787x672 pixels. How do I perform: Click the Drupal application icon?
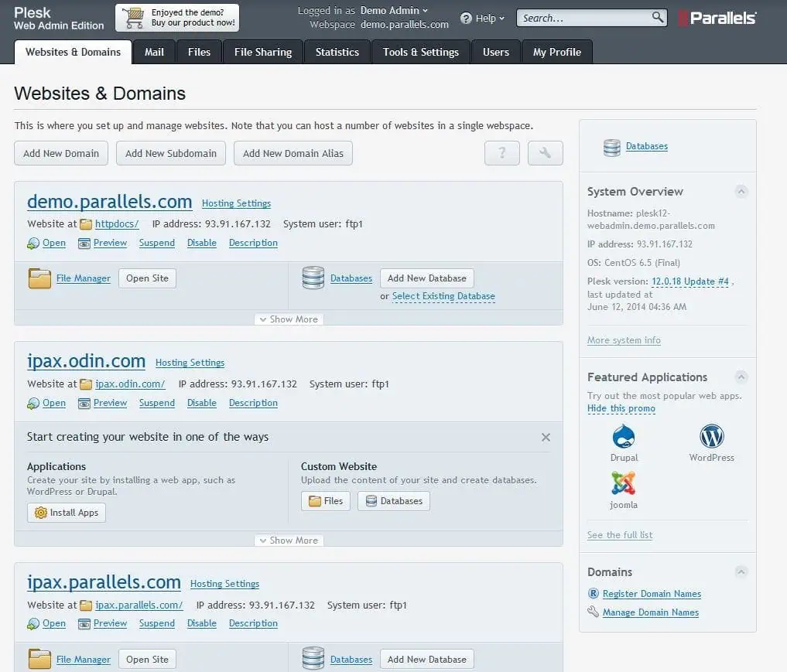tap(624, 437)
